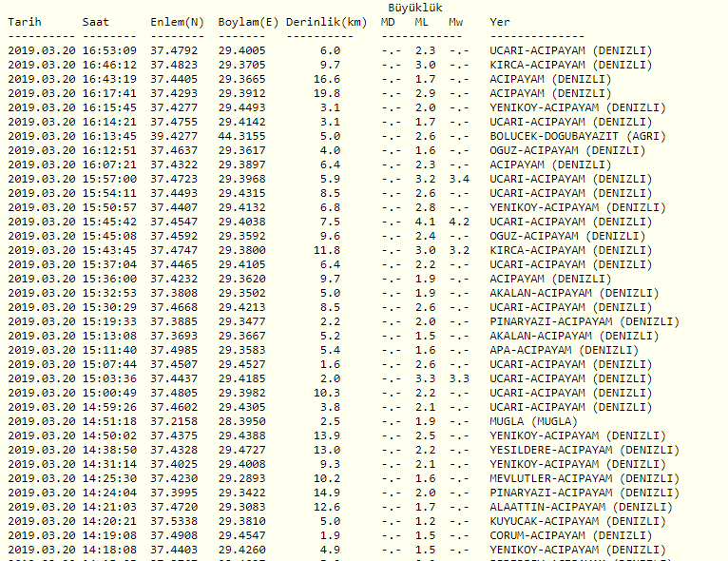Click Mw value 4.2

click(x=459, y=222)
